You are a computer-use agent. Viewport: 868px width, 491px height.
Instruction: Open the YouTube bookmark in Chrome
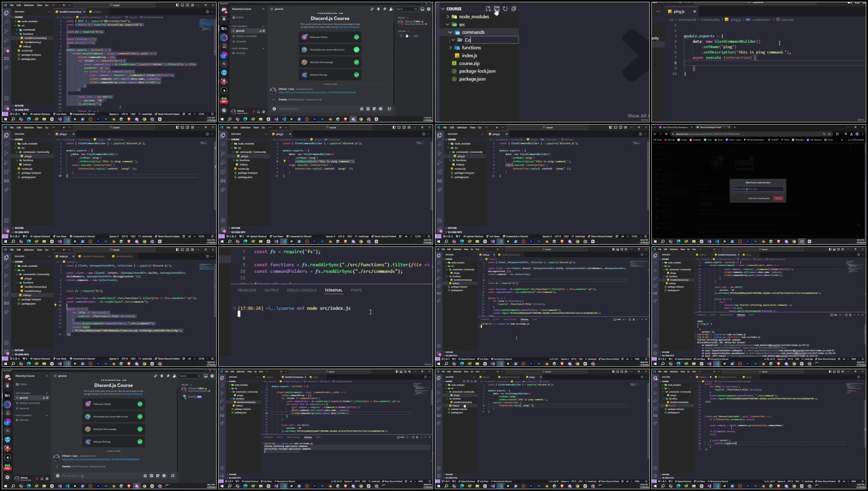point(669,140)
